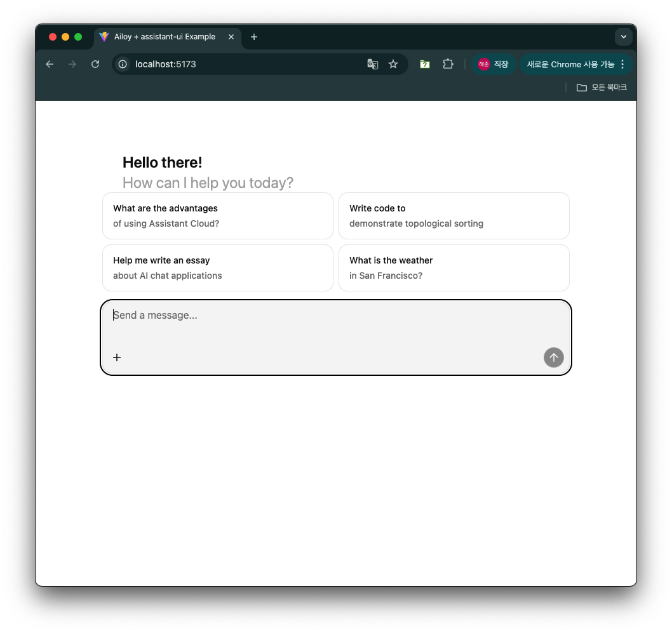
Task: Open the Chrome extensions puzzle icon
Action: [448, 64]
